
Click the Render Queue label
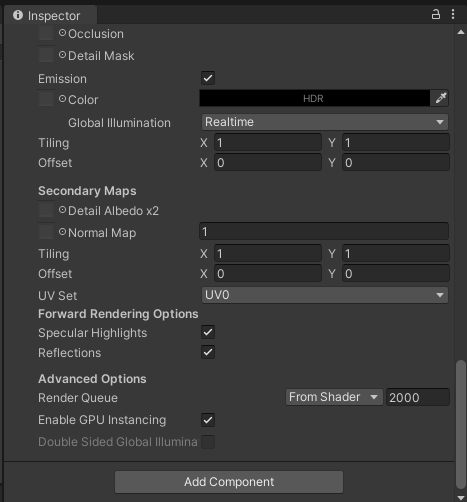point(78,398)
